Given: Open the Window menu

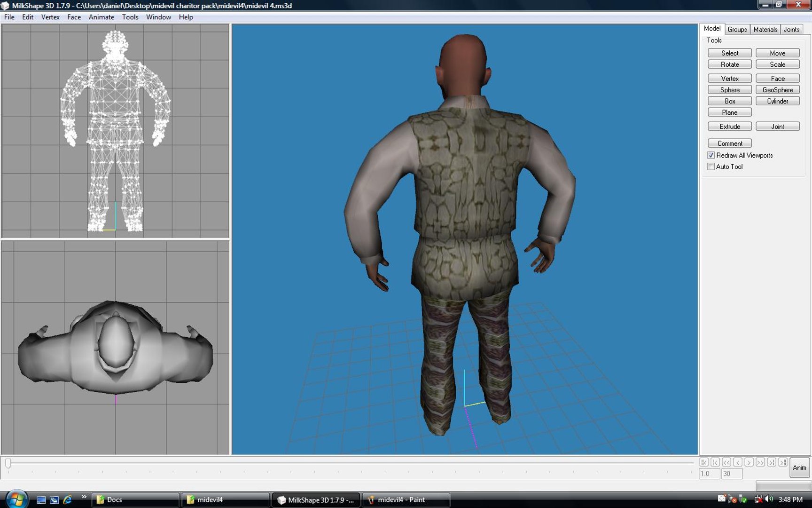Looking at the screenshot, I should pos(158,17).
